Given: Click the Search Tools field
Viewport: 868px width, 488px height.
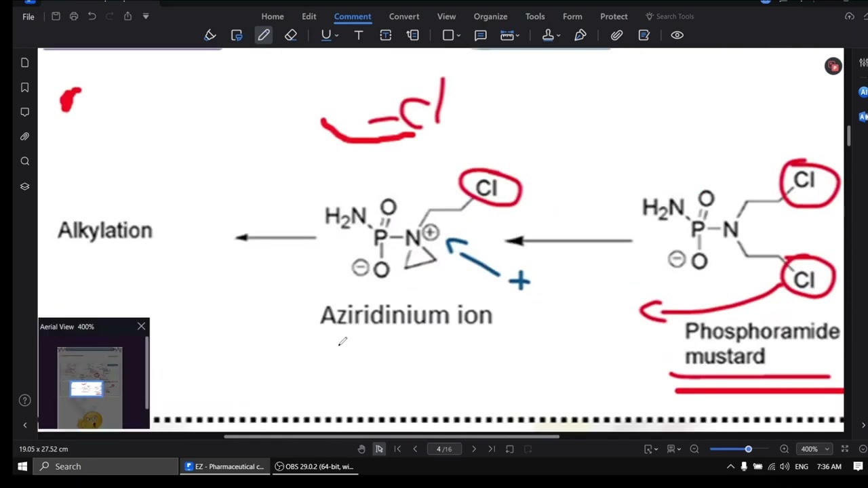Looking at the screenshot, I should (669, 16).
